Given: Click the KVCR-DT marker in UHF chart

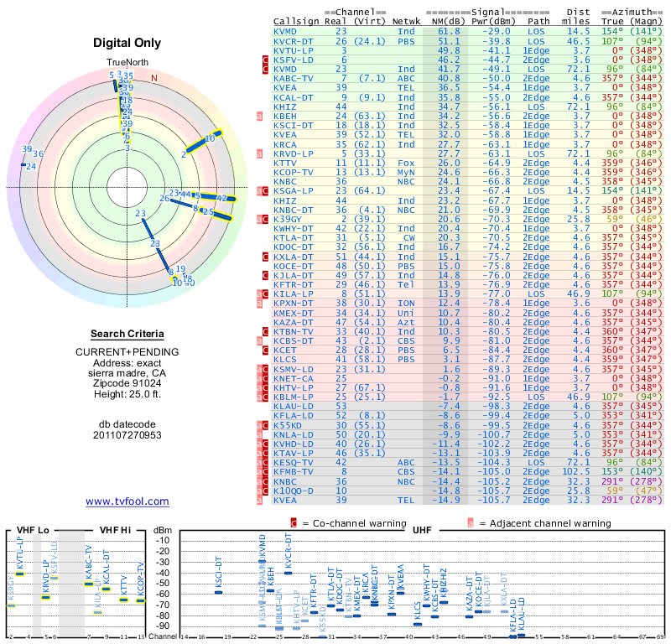Looking at the screenshot, I should coord(288,573).
